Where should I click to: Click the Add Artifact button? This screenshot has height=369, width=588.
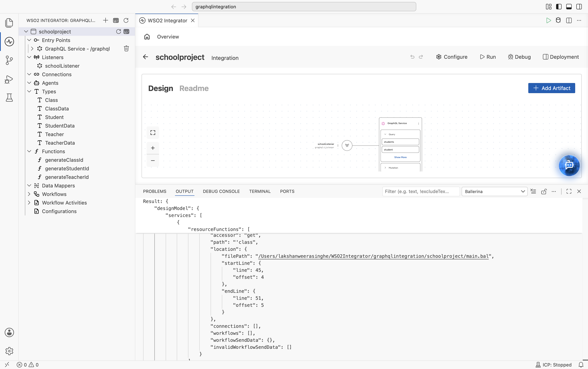click(x=551, y=88)
